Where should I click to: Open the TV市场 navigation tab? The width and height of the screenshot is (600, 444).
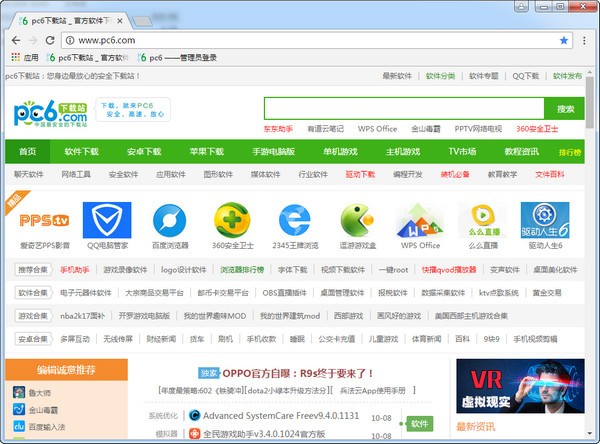(462, 152)
